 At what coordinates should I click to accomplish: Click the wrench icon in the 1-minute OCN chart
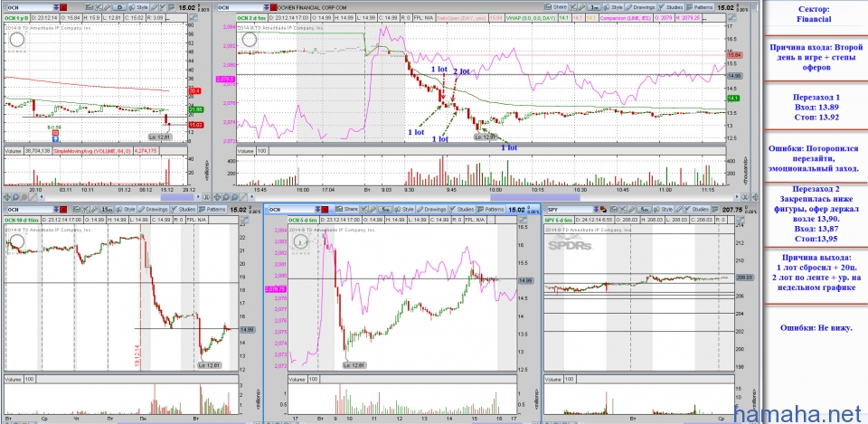[x=581, y=7]
